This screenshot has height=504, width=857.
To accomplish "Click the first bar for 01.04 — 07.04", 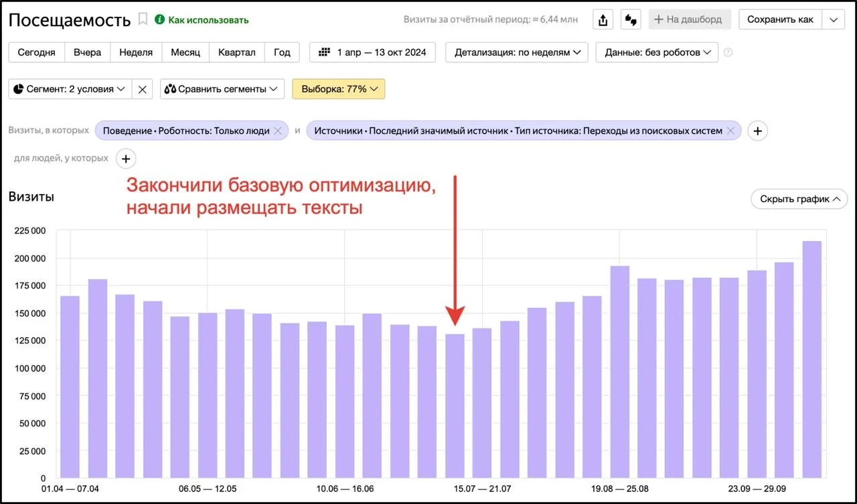I will 70,387.
